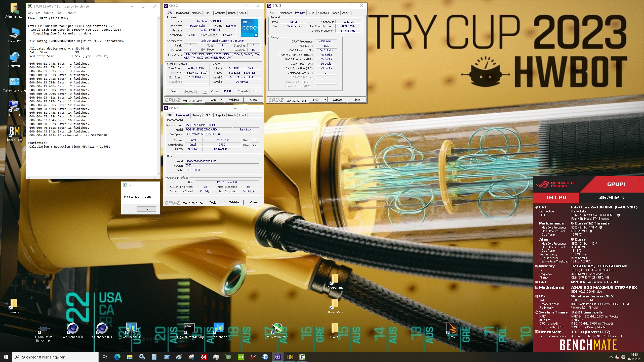Open the Tools menu in GPUPI
The image size is (644, 362).
pos(60,13)
